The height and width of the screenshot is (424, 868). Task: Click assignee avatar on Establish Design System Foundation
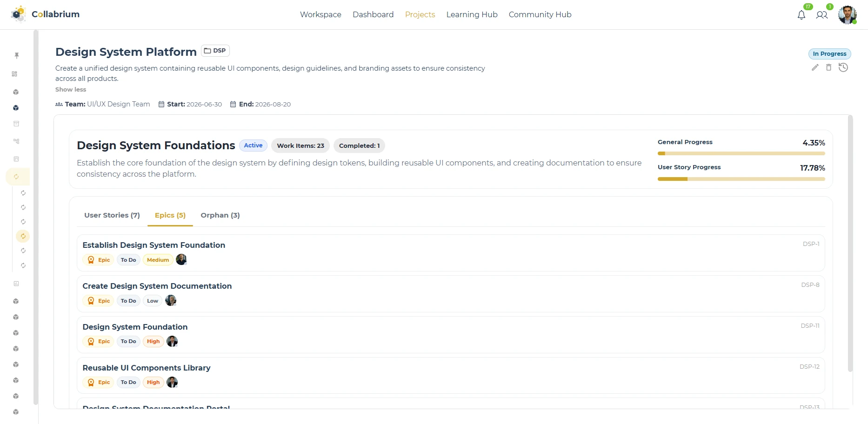click(x=181, y=259)
